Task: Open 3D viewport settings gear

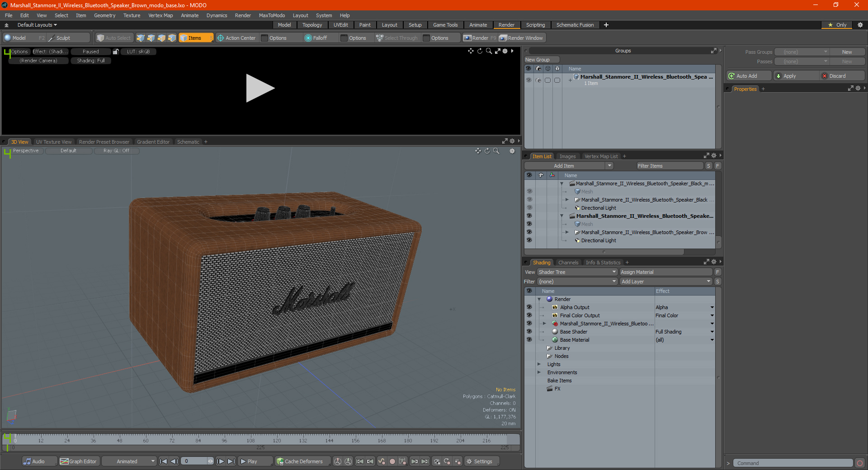Action: pyautogui.click(x=512, y=151)
